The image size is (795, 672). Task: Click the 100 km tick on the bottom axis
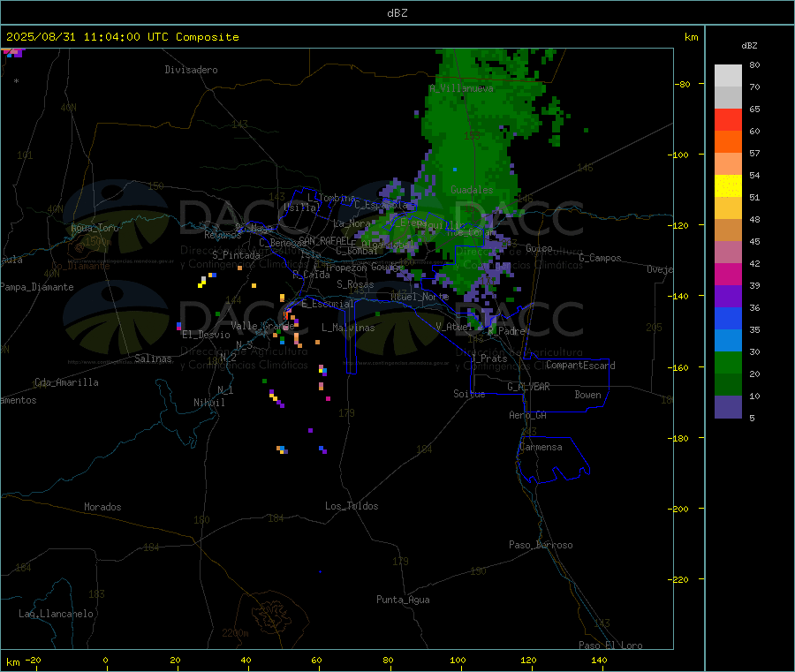point(458,661)
